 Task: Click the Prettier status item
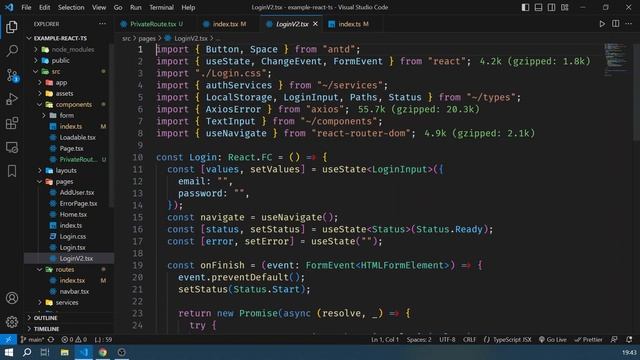click(x=588, y=340)
